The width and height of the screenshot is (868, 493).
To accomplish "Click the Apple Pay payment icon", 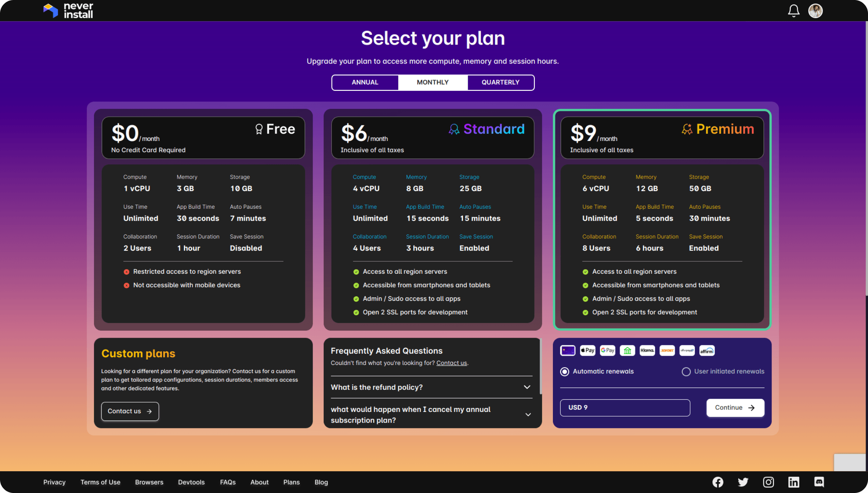I will [588, 350].
